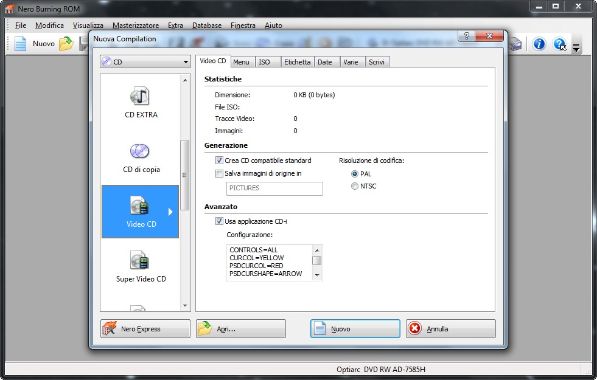This screenshot has width=597, height=380.
Task: Select the Super Video CD compilation type
Action: pos(141,267)
